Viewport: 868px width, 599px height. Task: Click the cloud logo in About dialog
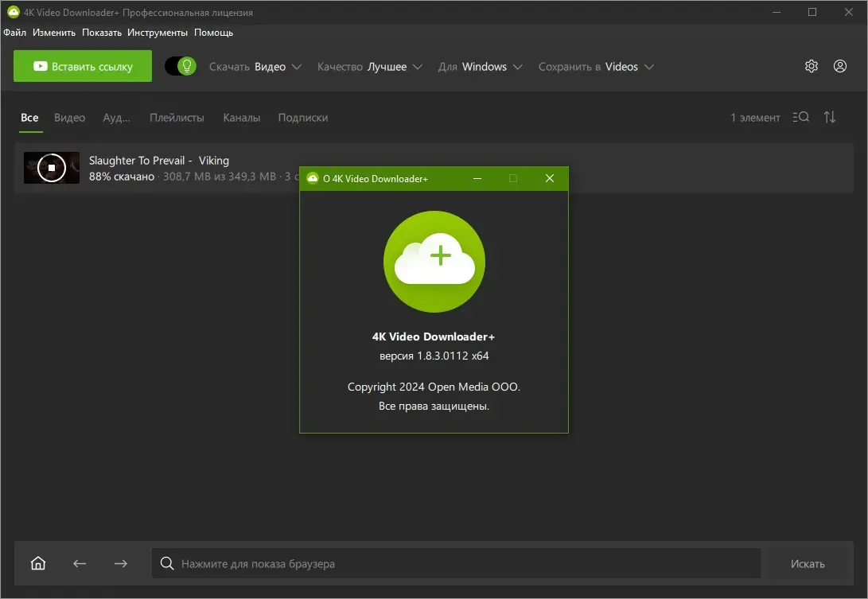tap(434, 261)
